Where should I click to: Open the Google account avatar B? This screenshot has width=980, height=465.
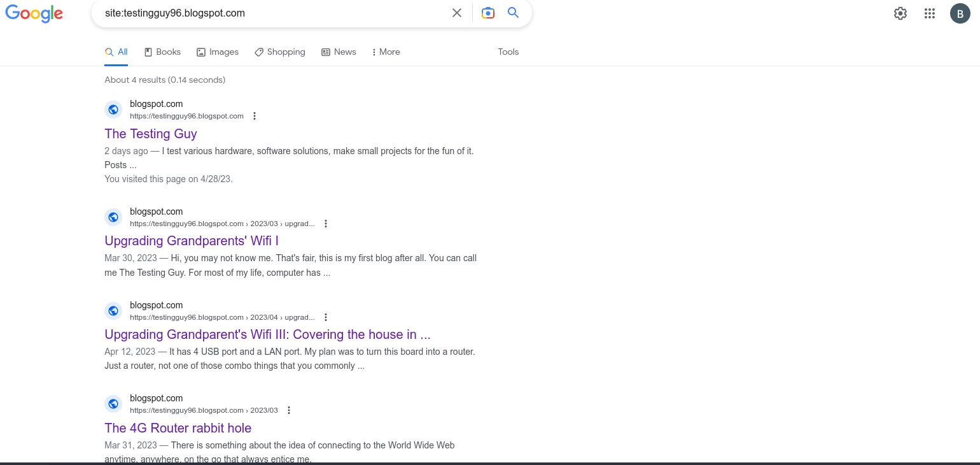tap(960, 13)
